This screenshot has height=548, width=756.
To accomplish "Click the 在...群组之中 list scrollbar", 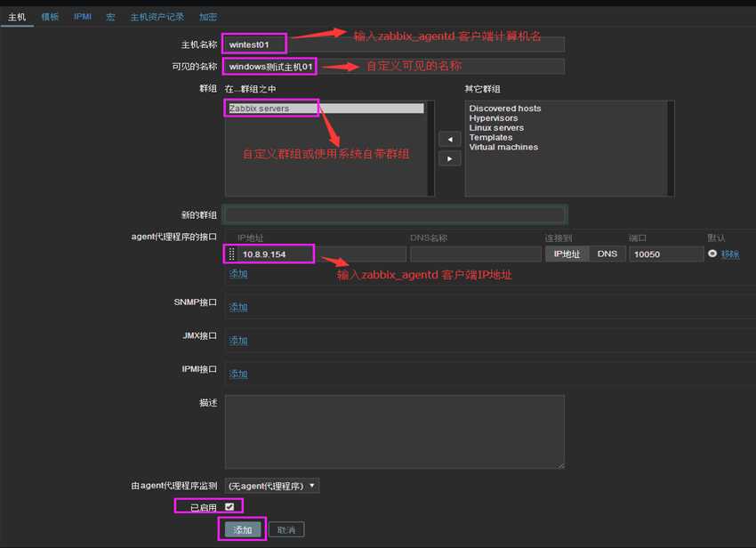I will 430,148.
